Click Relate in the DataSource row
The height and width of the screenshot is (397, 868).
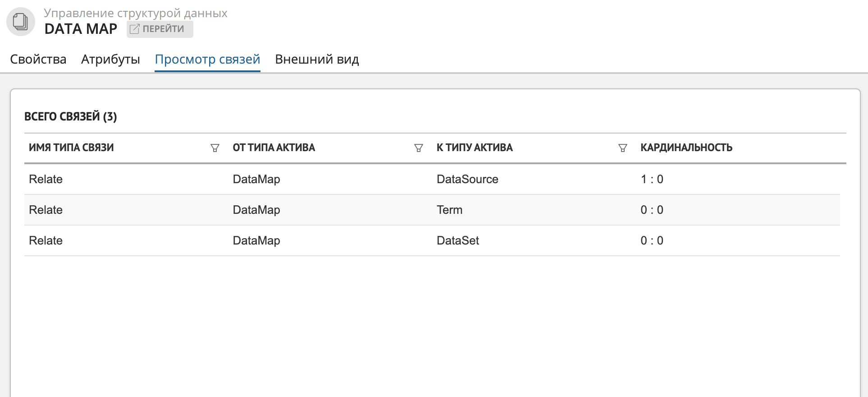coord(46,179)
